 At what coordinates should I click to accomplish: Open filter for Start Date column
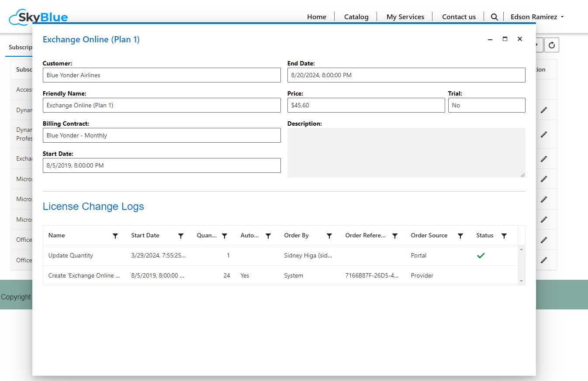pyautogui.click(x=181, y=236)
